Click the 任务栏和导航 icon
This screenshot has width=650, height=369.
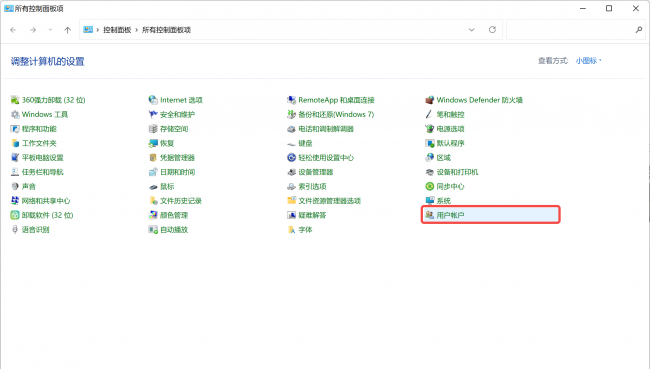[x=15, y=172]
